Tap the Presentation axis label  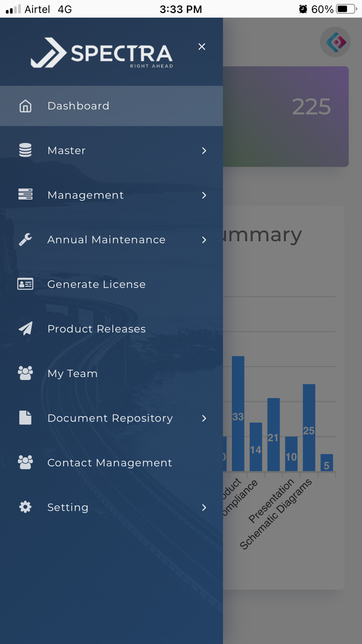pos(271,501)
